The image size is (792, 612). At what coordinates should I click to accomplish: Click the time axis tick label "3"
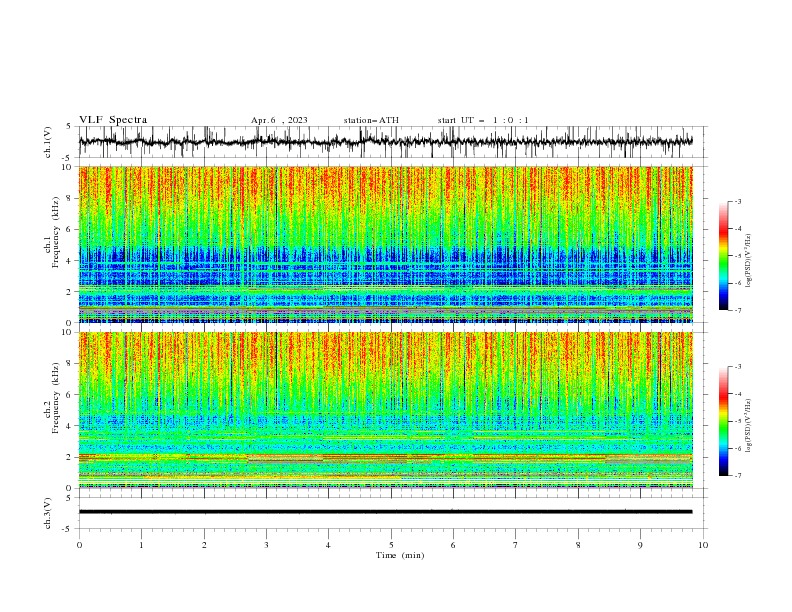click(266, 545)
